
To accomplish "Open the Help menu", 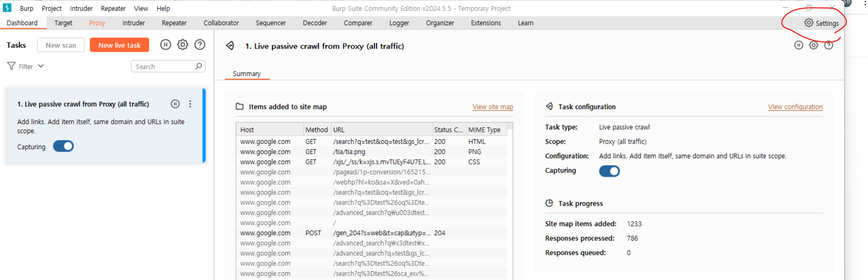I will (x=163, y=8).
